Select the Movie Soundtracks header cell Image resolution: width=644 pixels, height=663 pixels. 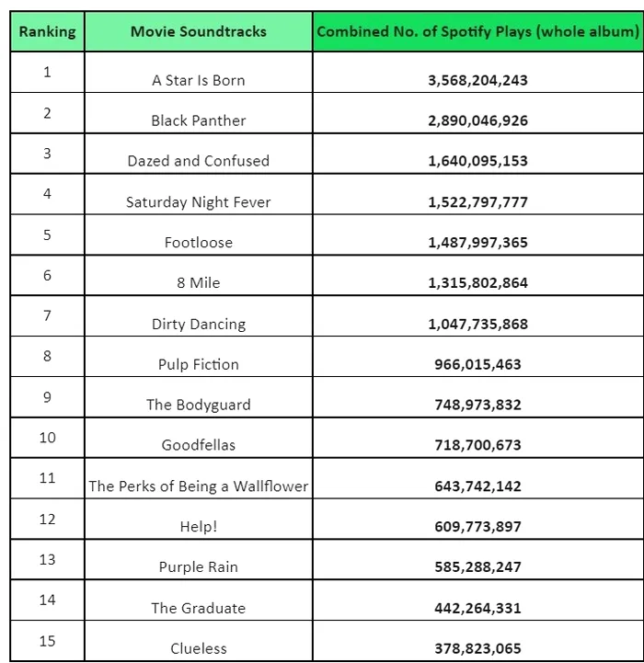click(x=198, y=31)
